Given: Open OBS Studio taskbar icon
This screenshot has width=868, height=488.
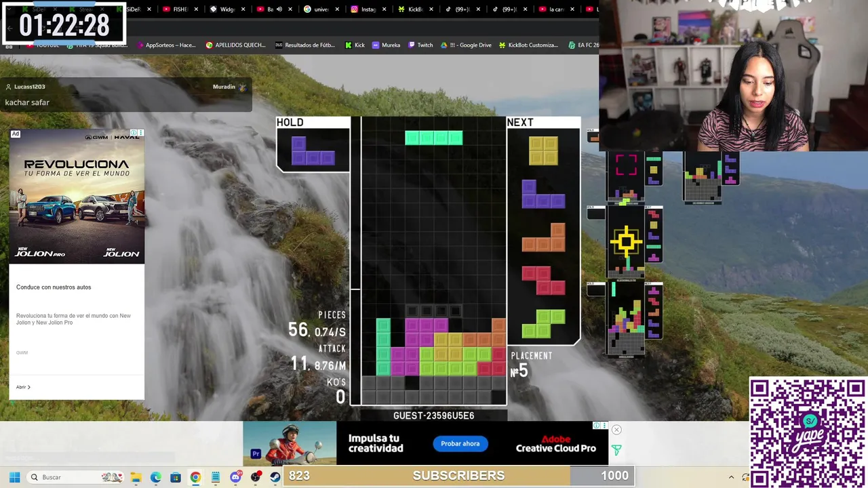Looking at the screenshot, I should tap(256, 477).
